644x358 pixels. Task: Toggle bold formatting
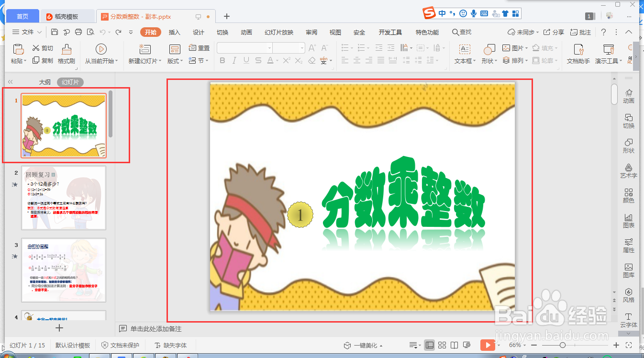click(x=222, y=61)
